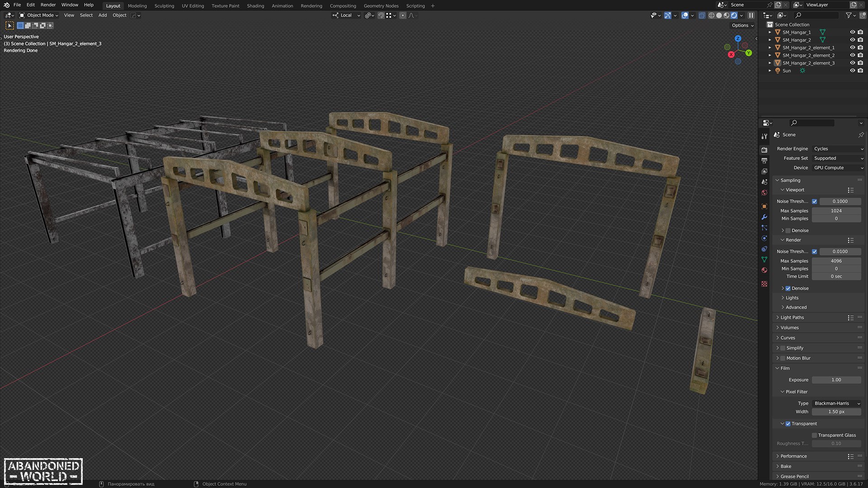The height and width of the screenshot is (488, 868).
Task: Open Render Engine Cycles dropdown
Action: click(x=838, y=149)
